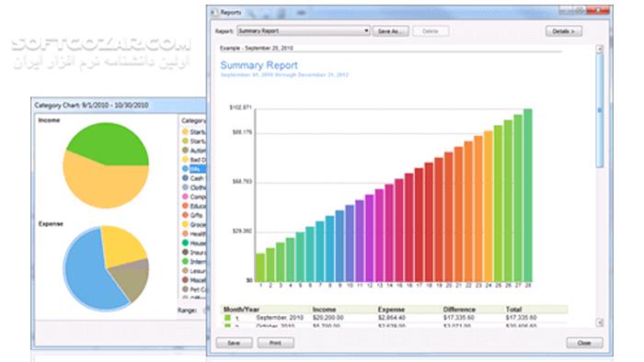Click the Save button at bottom of Reports
This screenshot has height=362, width=644.
pos(234,343)
